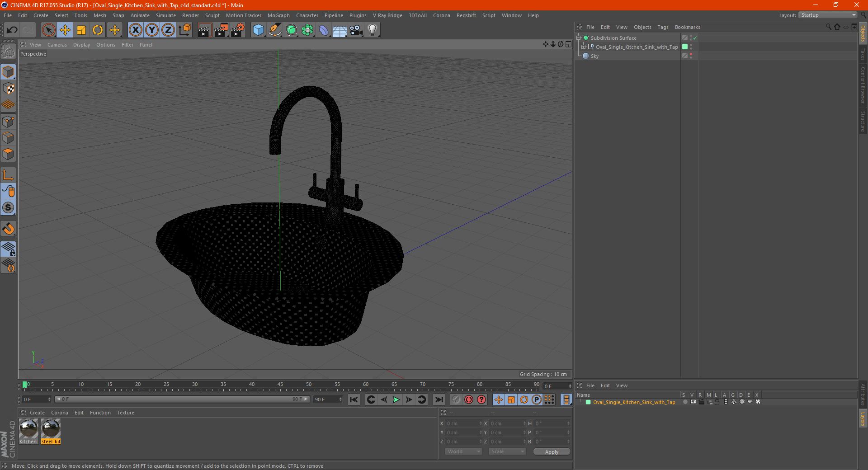Viewport: 868px width, 470px height.
Task: Toggle Subdivision Surface enable checkmark
Action: tap(695, 38)
